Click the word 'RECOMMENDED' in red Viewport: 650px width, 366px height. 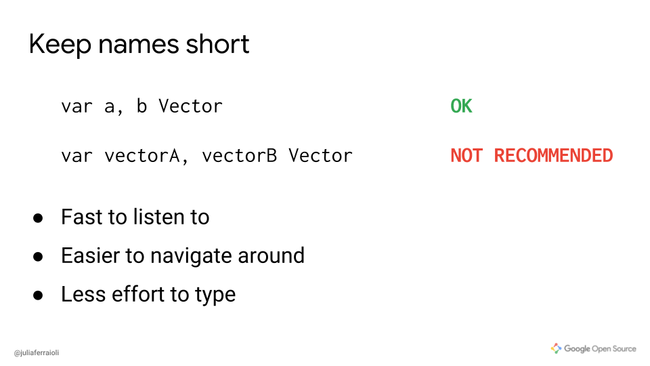coord(553,156)
